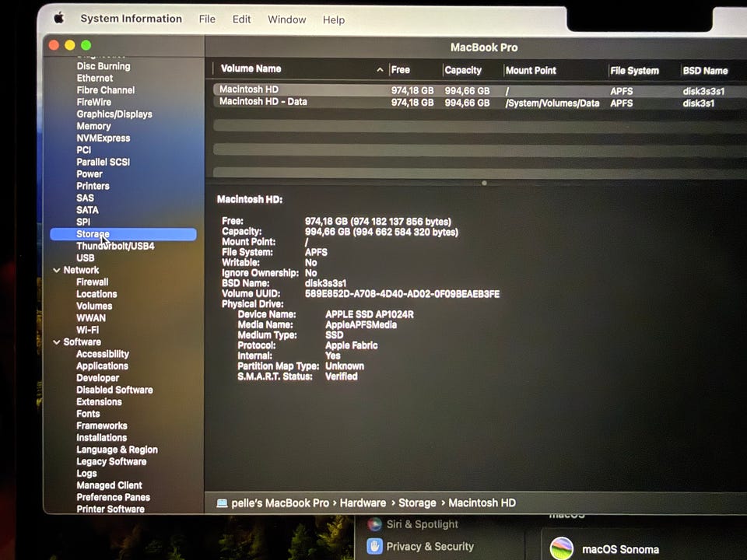Select Graphics/Displays in sidebar

[114, 114]
